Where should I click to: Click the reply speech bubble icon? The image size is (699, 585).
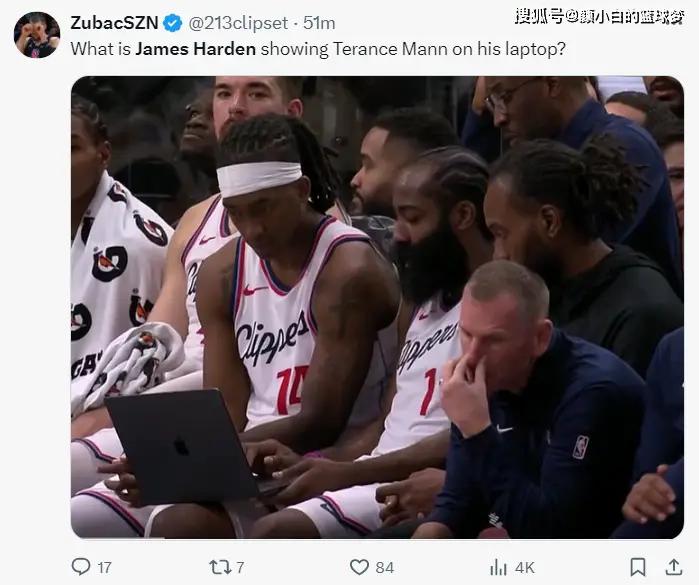81,567
